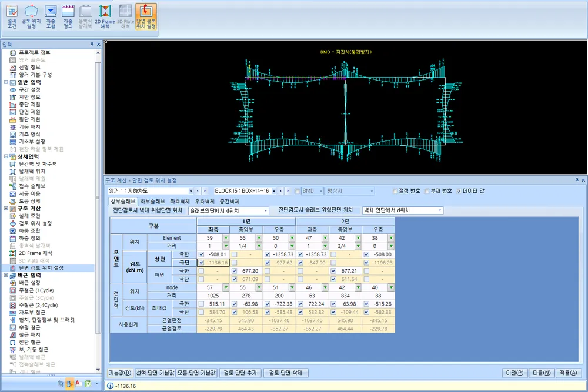Click the 검토 단면 삭제 button
Image resolution: width=588 pixels, height=392 pixels.
pyautogui.click(x=285, y=373)
